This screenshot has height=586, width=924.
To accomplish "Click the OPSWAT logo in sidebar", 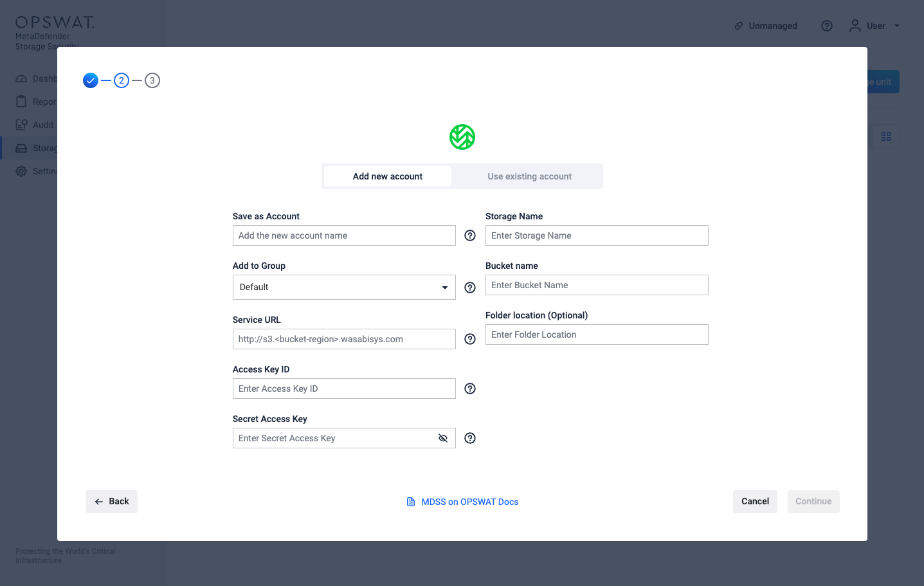I will click(x=55, y=23).
